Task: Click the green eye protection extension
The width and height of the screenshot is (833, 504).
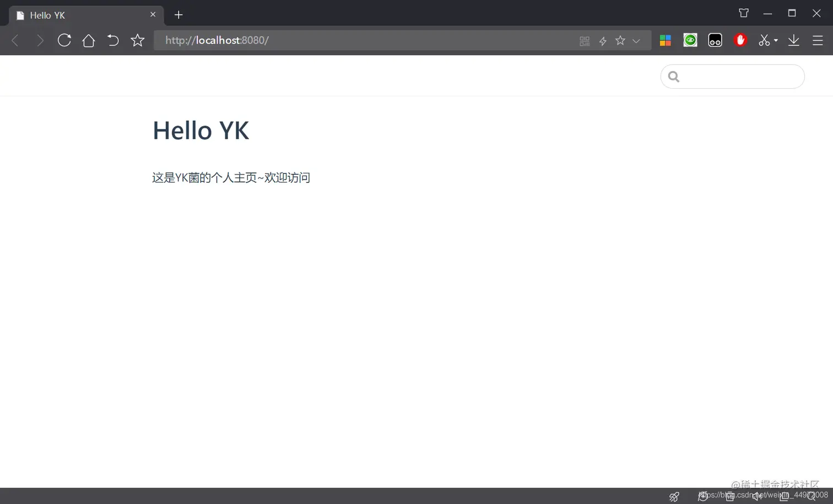Action: pyautogui.click(x=690, y=40)
